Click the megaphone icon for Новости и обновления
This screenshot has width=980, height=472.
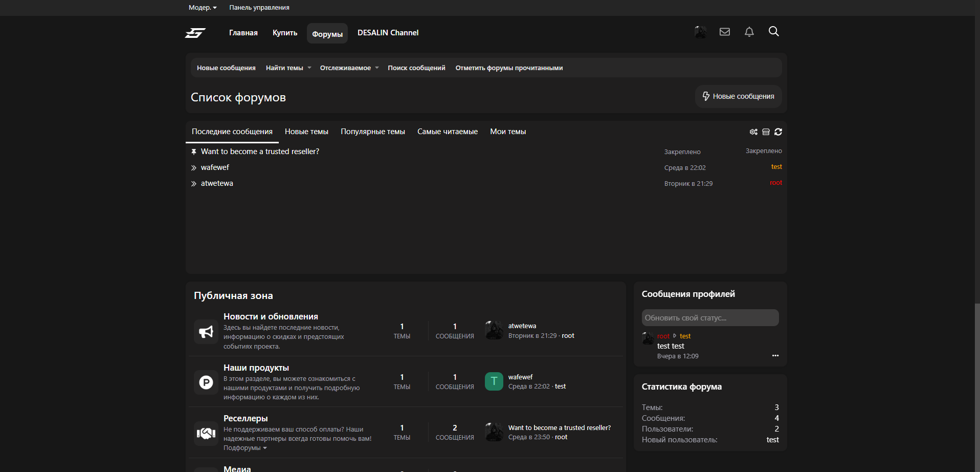point(206,332)
